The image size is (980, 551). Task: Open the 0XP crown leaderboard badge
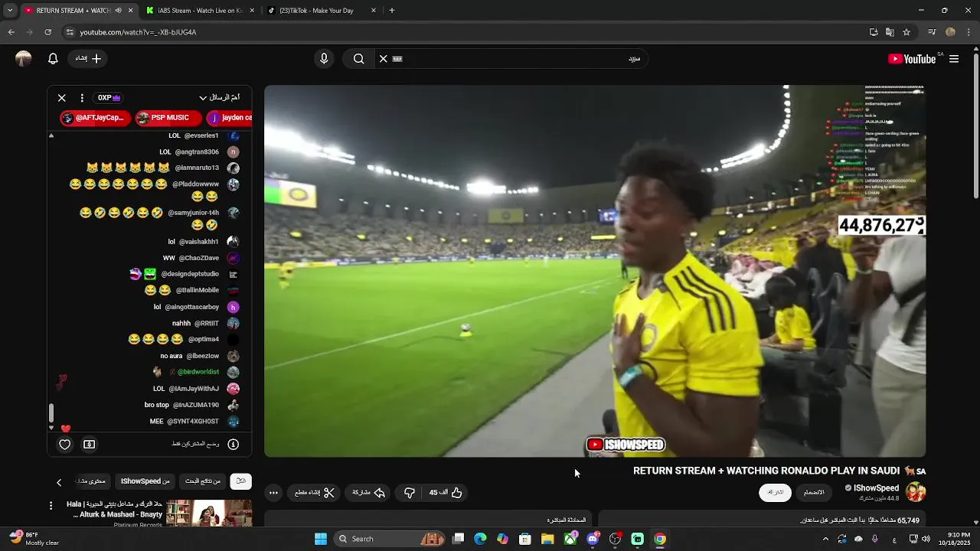tap(109, 98)
